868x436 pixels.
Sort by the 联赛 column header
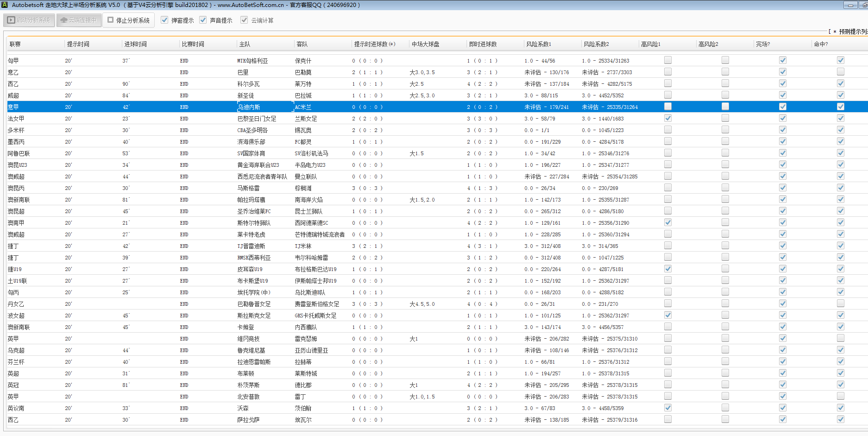[x=15, y=44]
